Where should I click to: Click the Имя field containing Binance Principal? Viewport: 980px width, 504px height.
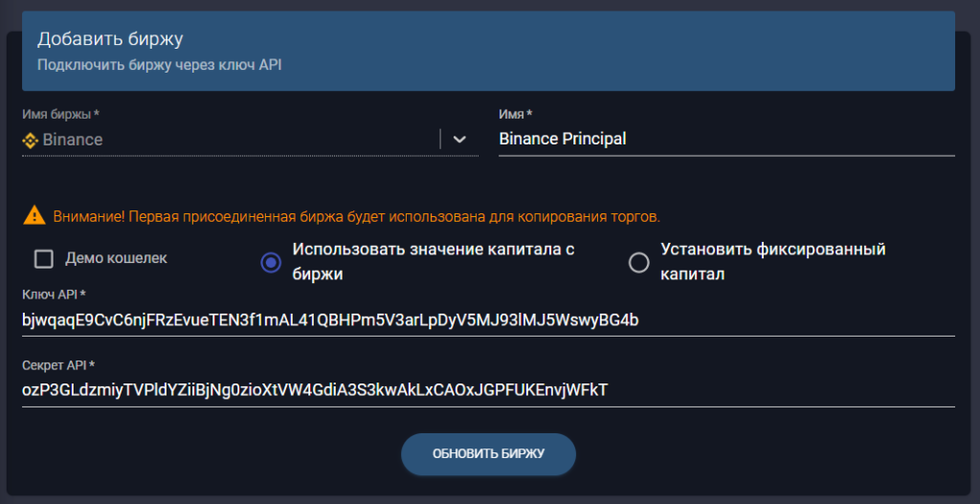click(x=726, y=140)
